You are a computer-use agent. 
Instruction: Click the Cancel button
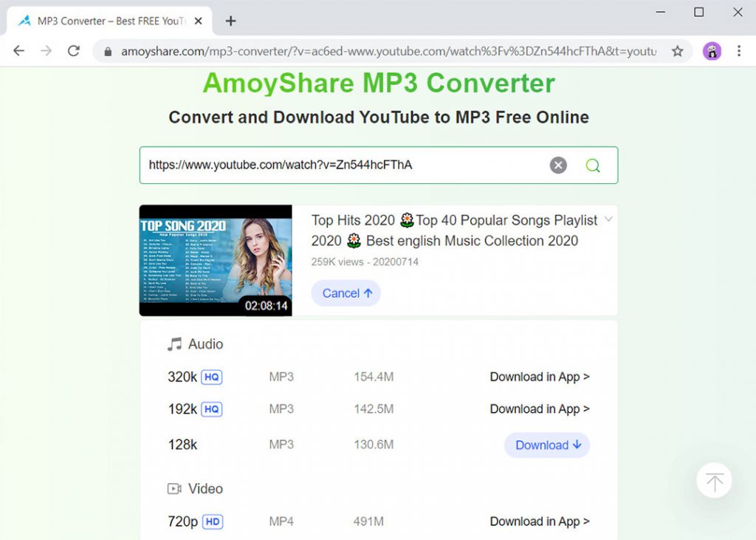click(346, 293)
